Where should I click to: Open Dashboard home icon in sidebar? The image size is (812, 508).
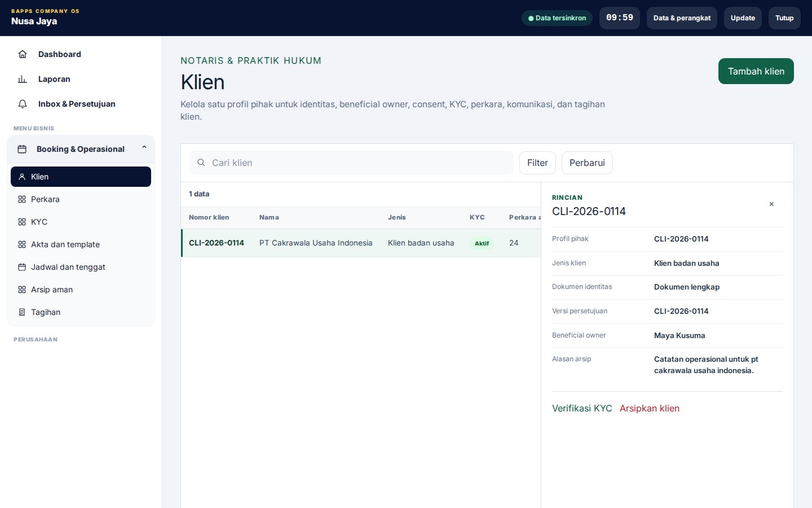[x=23, y=54]
